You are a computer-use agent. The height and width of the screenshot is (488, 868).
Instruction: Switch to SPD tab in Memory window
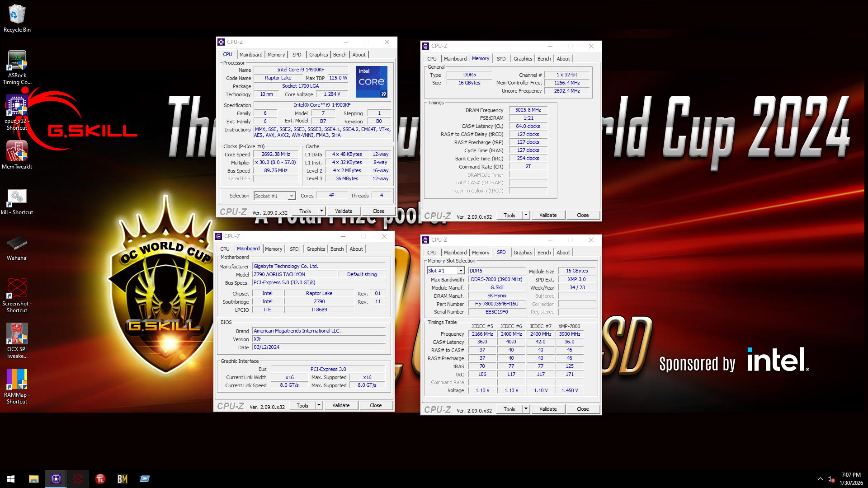pos(501,59)
